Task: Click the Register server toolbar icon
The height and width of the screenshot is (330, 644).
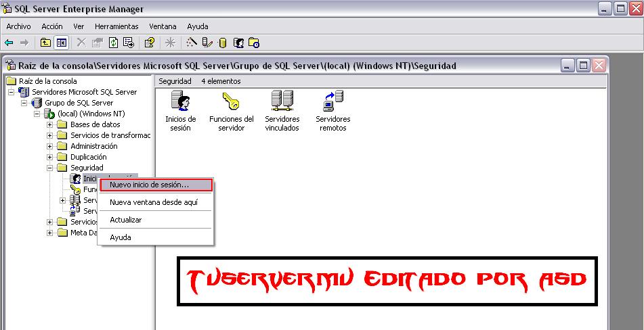Action: (207, 43)
